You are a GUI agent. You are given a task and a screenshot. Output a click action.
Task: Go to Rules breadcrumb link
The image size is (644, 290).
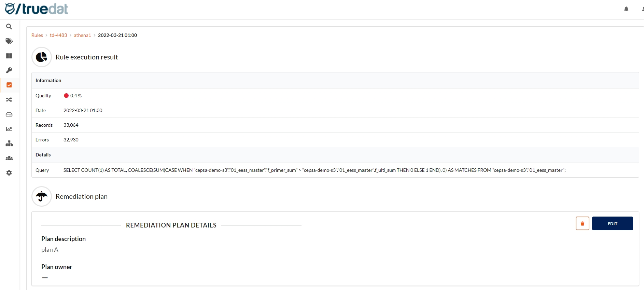[x=37, y=35]
